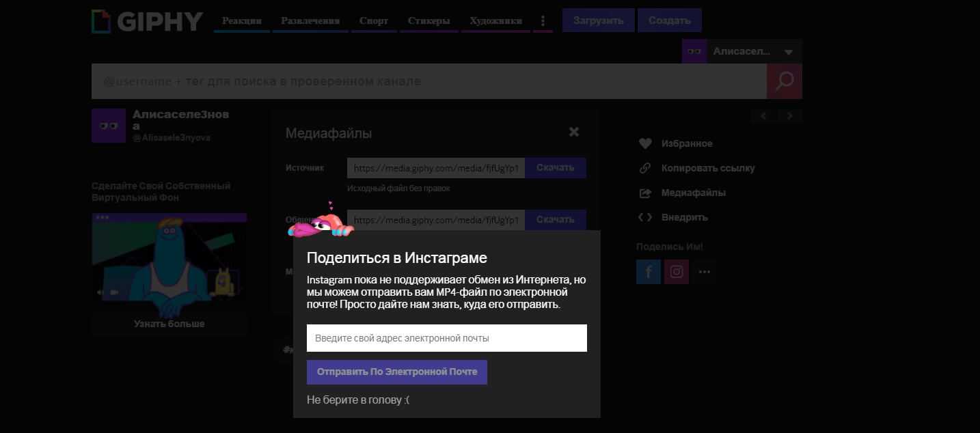Click Скачать next to Источник URL
The width and height of the screenshot is (980, 433).
click(x=555, y=168)
